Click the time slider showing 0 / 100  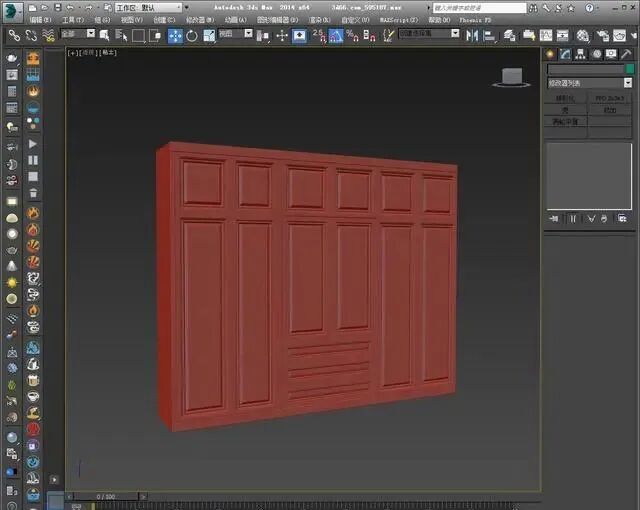click(x=106, y=497)
